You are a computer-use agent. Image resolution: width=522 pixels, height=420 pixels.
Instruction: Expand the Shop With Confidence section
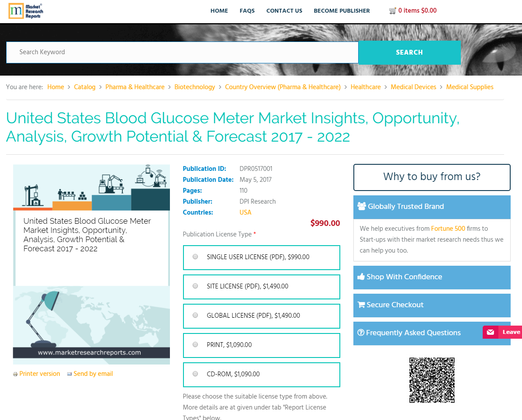(x=432, y=277)
